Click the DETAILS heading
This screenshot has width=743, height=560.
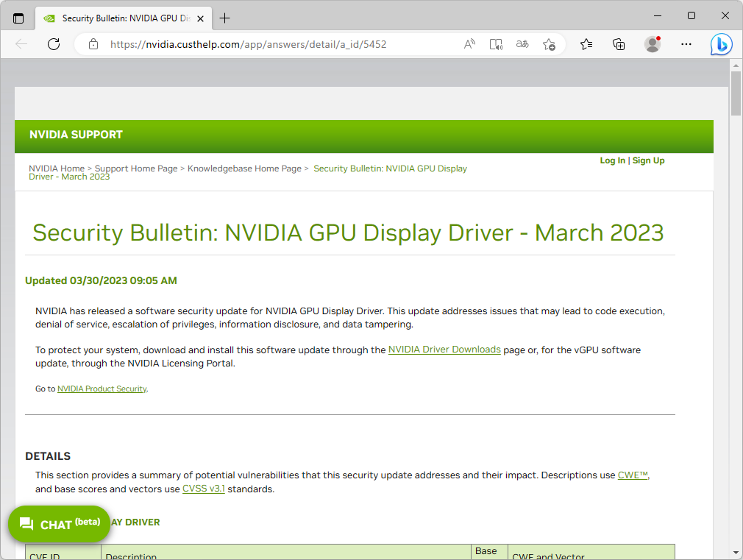[x=48, y=456]
